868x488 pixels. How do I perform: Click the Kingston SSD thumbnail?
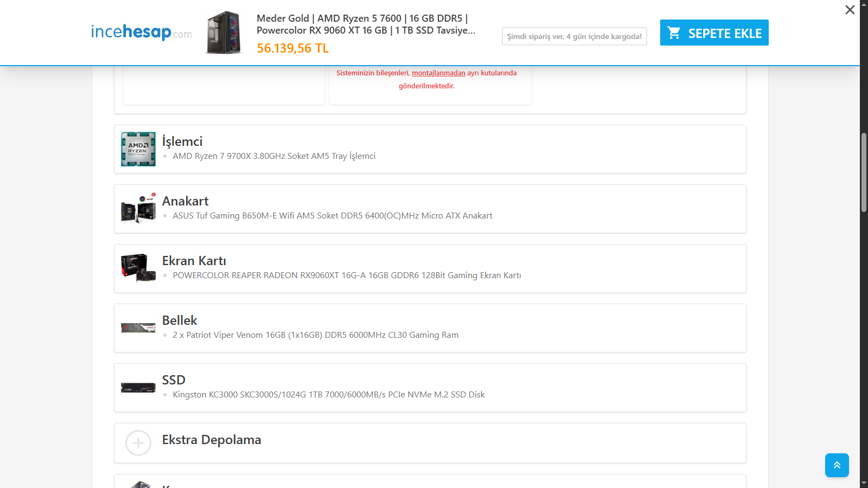(x=138, y=388)
